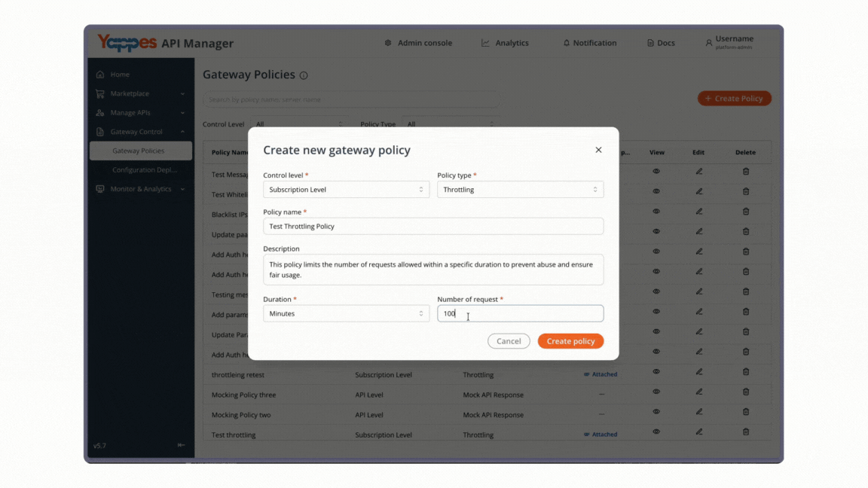This screenshot has width=868, height=488.
Task: Collapse sidebar using arrow near v5.7
Action: 181,445
